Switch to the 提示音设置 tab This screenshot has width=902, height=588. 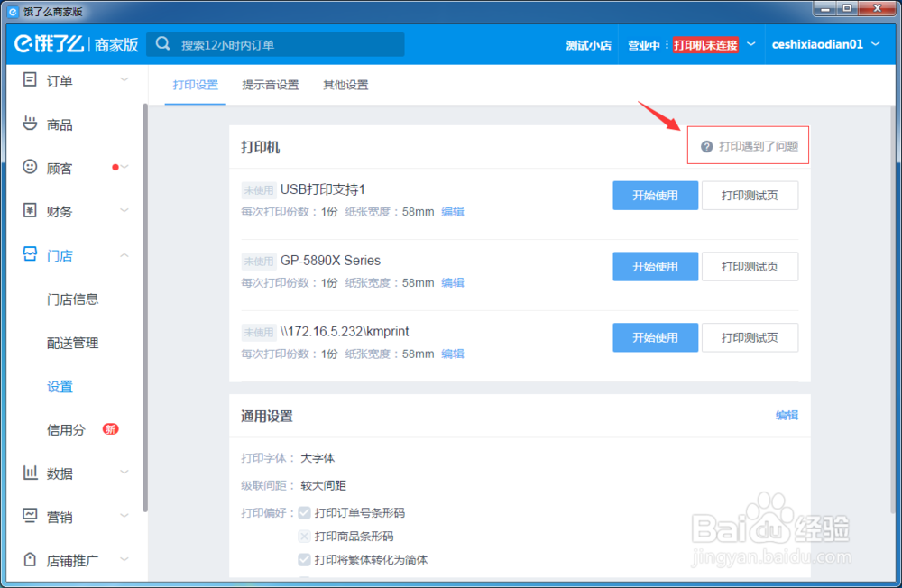pyautogui.click(x=271, y=85)
